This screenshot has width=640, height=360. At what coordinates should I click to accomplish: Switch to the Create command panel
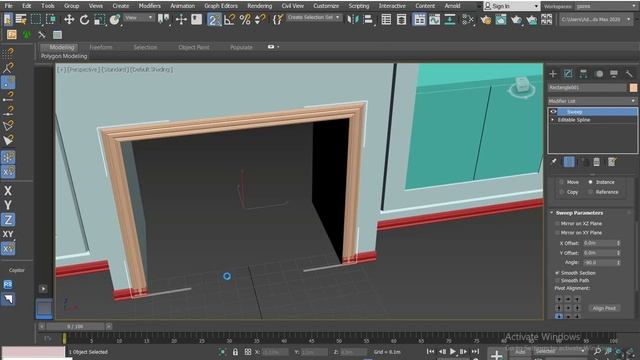pyautogui.click(x=553, y=74)
